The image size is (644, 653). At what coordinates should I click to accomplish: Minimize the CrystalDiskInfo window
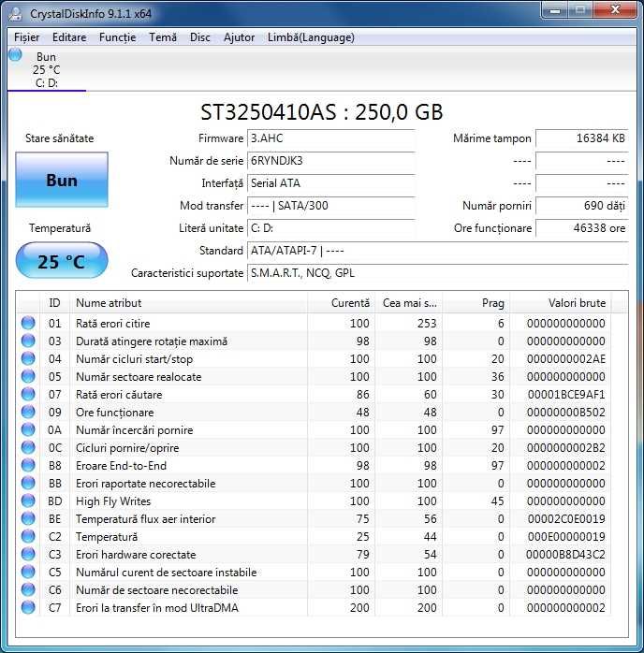point(555,10)
